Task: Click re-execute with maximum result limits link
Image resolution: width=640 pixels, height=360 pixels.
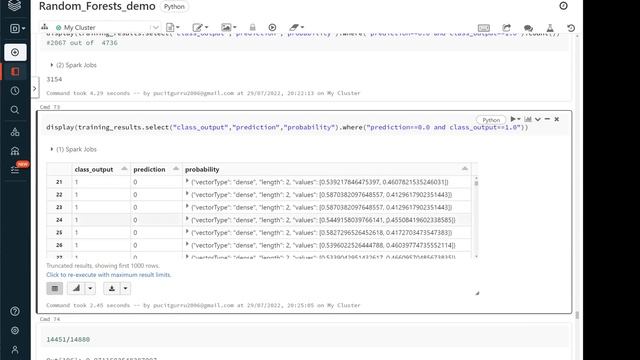Action: click(x=109, y=275)
